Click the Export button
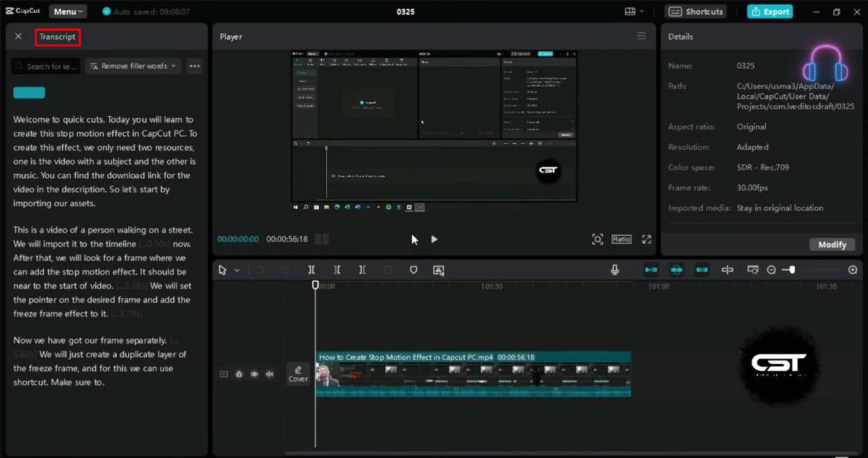 770,12
